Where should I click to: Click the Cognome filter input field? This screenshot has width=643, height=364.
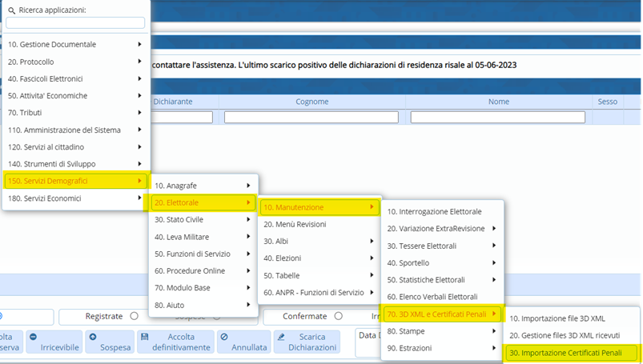pos(311,118)
